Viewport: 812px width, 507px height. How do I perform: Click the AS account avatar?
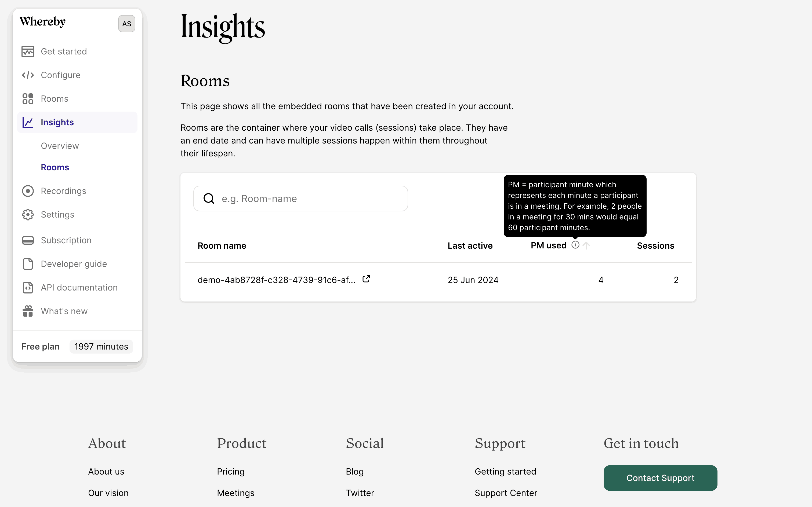pyautogui.click(x=126, y=24)
